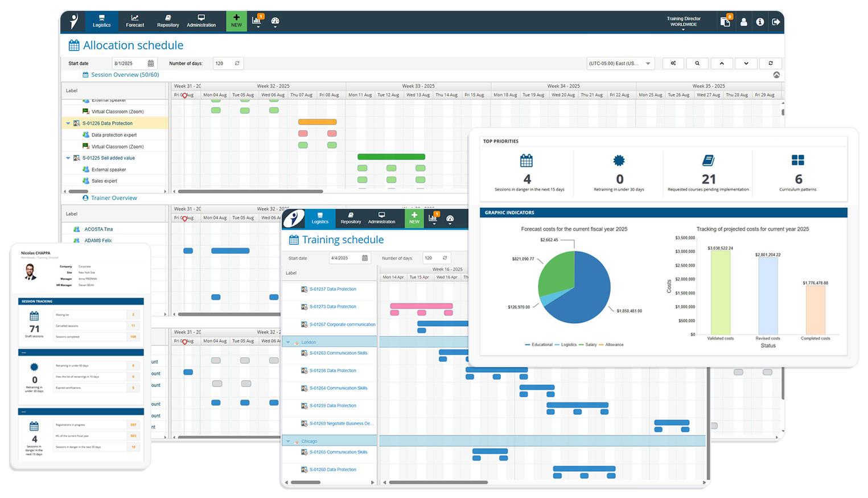Screen dimensions: 868x498
Task: Open S-01267 Corporate communication session link
Action: tap(343, 324)
